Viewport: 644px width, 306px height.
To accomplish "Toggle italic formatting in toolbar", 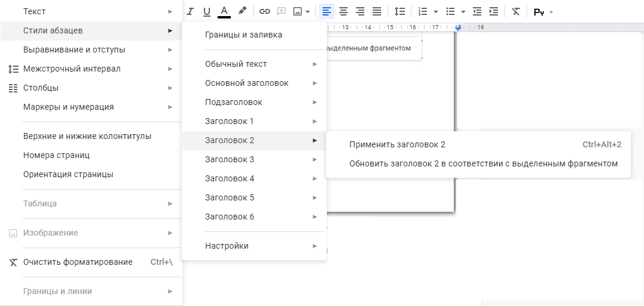I will [191, 11].
